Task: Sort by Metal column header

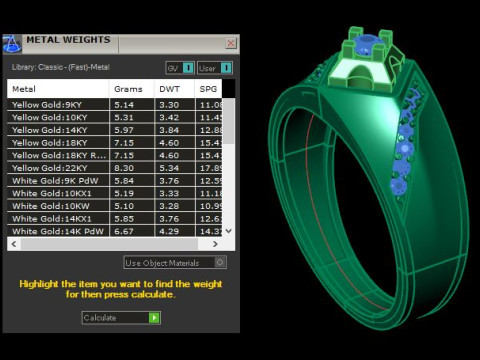Action: pyautogui.click(x=58, y=89)
